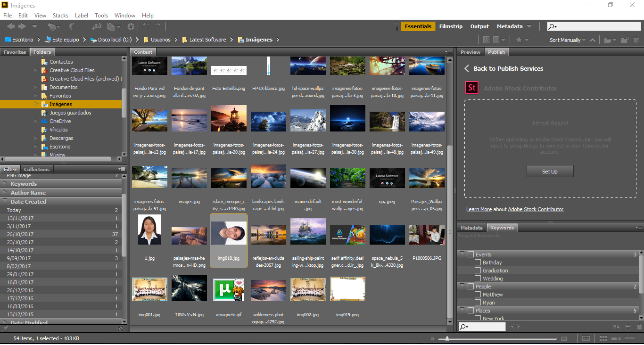Collapse the Events keyword group
644x345 pixels.
point(462,255)
